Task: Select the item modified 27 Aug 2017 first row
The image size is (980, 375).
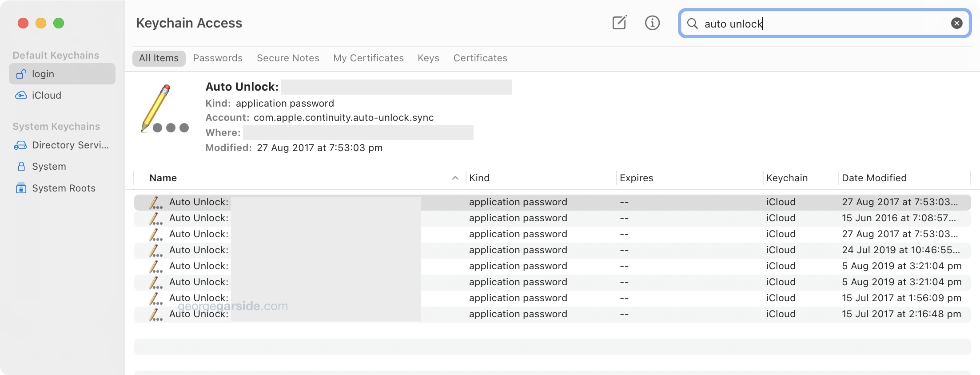Action: [552, 202]
